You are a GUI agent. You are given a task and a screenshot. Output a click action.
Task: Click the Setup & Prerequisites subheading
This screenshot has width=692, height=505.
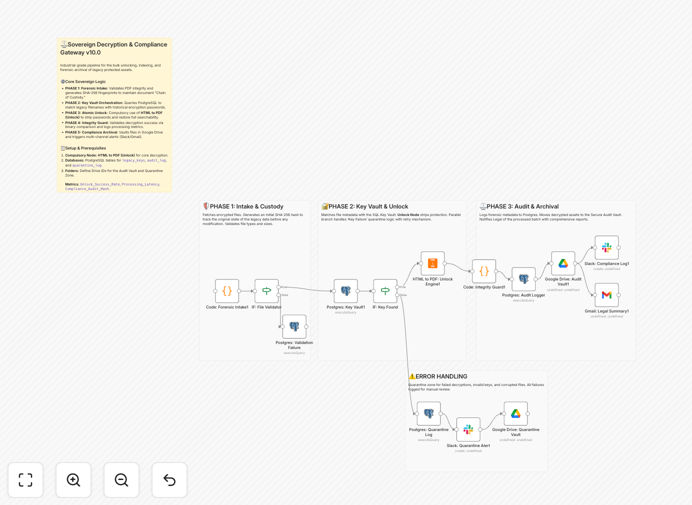coord(83,148)
